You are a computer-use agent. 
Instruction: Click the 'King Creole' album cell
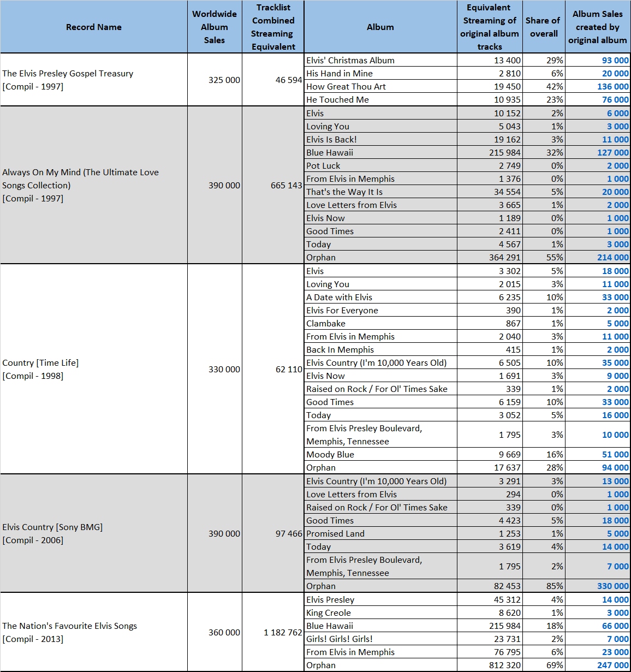[380, 612]
